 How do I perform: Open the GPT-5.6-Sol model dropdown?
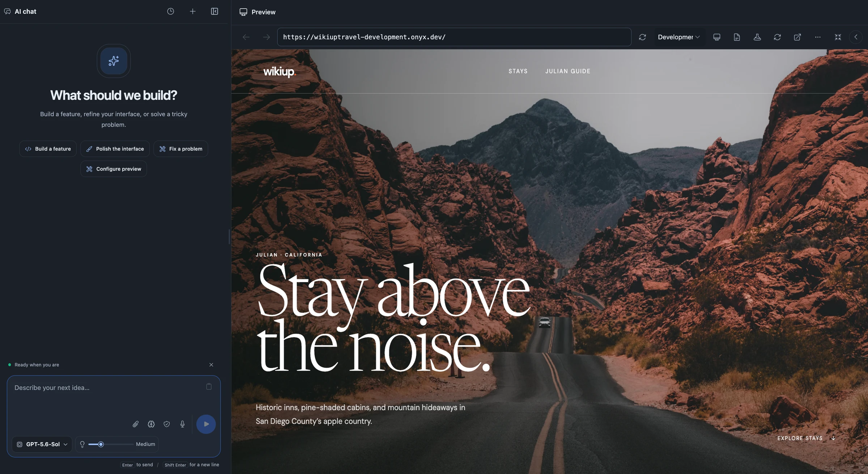(x=42, y=444)
